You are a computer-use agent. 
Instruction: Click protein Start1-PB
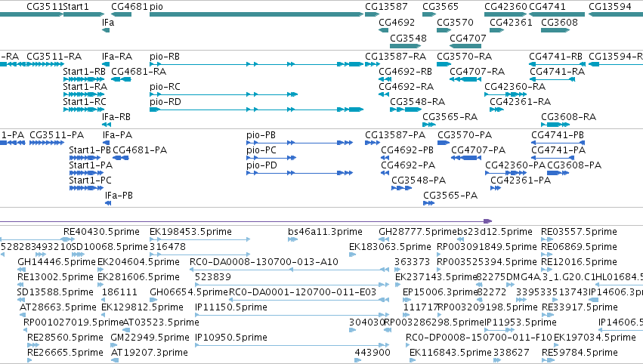click(90, 150)
